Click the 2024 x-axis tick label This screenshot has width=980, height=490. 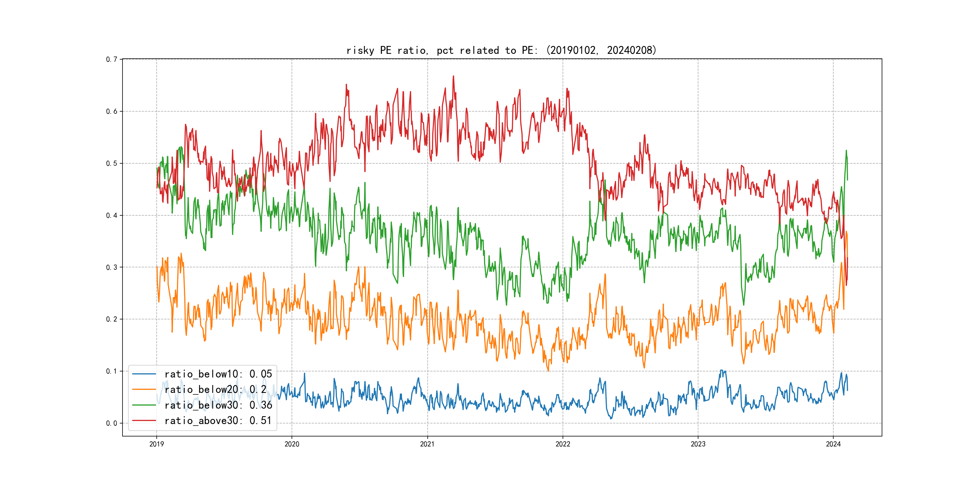point(833,444)
